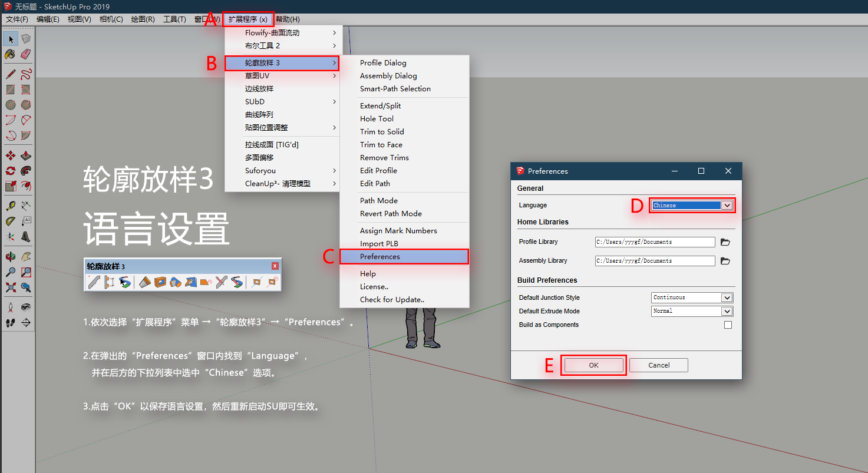The image size is (868, 473).
Task: Click OK in Preferences dialog
Action: point(593,365)
